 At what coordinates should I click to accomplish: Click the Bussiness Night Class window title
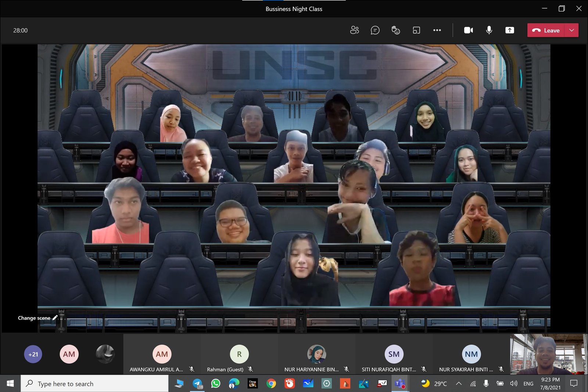pos(294,9)
